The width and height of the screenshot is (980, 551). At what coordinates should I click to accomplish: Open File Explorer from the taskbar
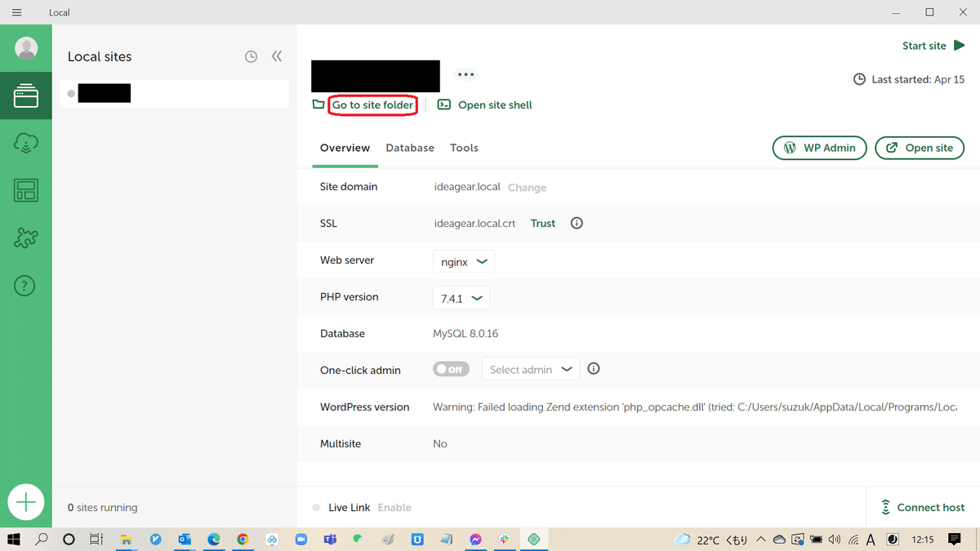coord(127,539)
